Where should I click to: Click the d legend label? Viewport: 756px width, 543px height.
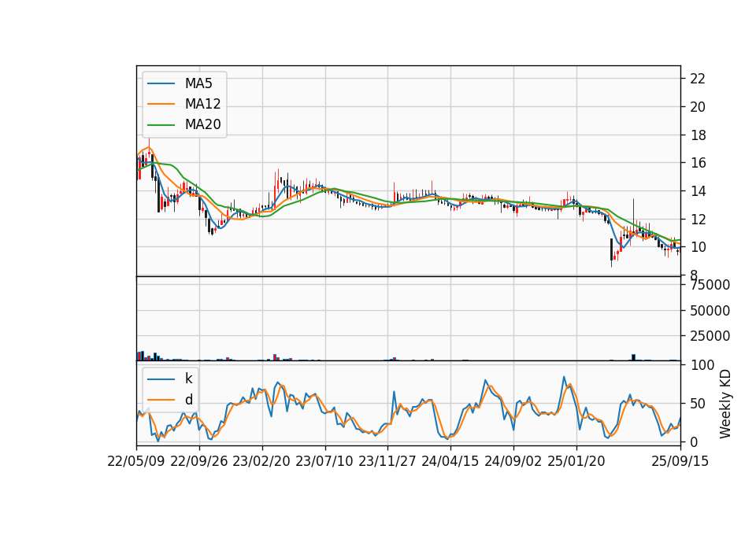189,400
